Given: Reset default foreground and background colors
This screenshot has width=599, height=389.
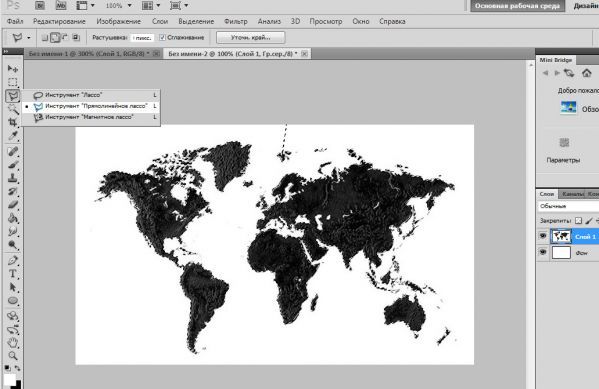Looking at the screenshot, I should [7, 368].
